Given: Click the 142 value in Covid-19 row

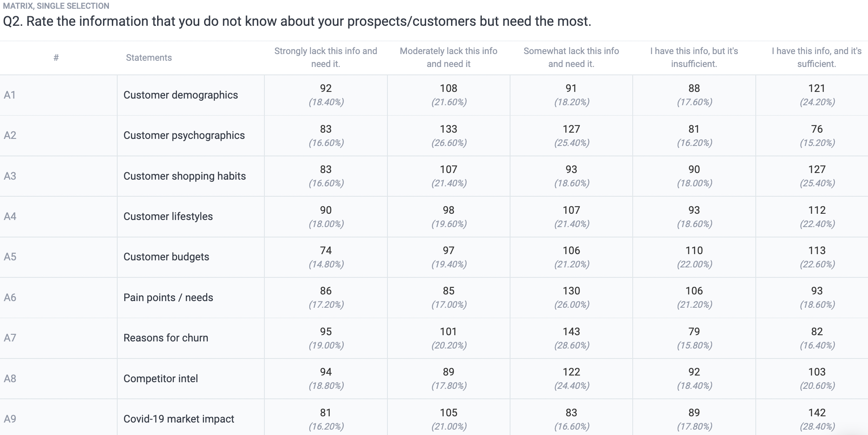Looking at the screenshot, I should 817,413.
